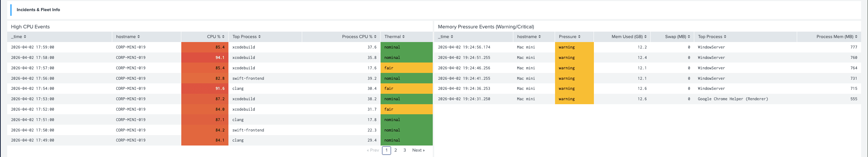Click the 2026-04-02 17:59:00 timestamp
Screen dimensions: 868x157
(x=32, y=47)
